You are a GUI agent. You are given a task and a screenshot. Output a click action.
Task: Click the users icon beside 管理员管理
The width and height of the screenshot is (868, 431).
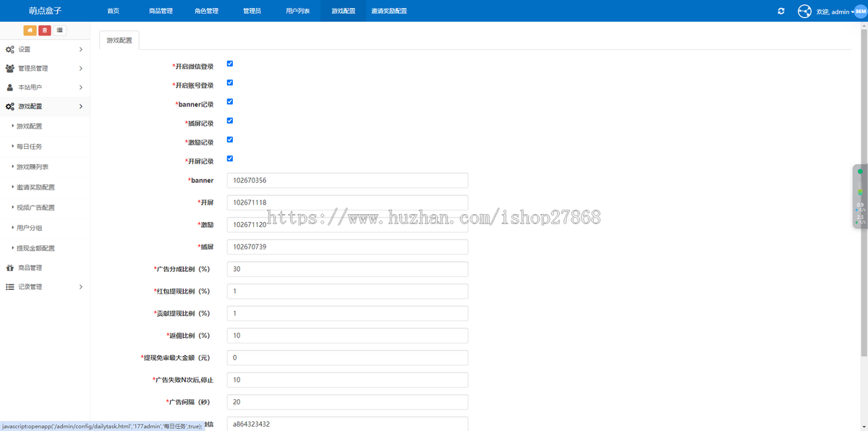(x=9, y=68)
